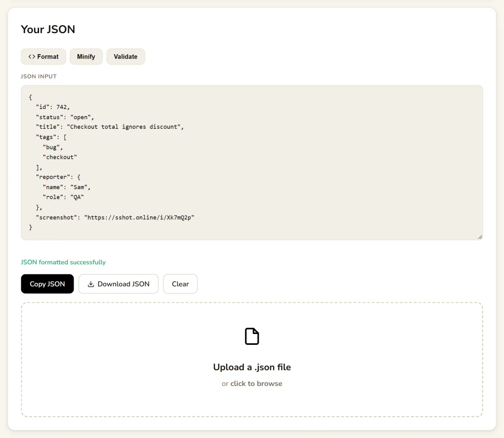
Task: Click the "bug" tag value
Action: 53,147
